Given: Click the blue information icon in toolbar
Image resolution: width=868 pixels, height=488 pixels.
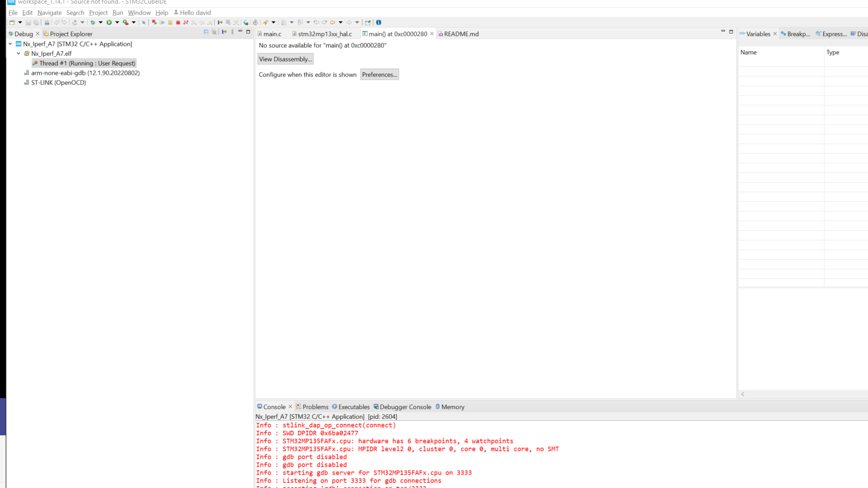Looking at the screenshot, I should pyautogui.click(x=378, y=22).
